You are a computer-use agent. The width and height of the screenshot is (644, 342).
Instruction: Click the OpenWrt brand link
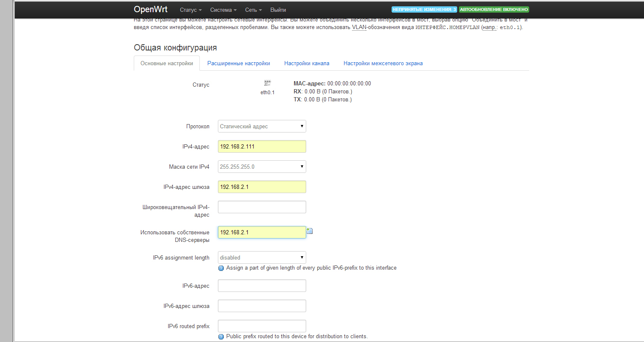151,9
